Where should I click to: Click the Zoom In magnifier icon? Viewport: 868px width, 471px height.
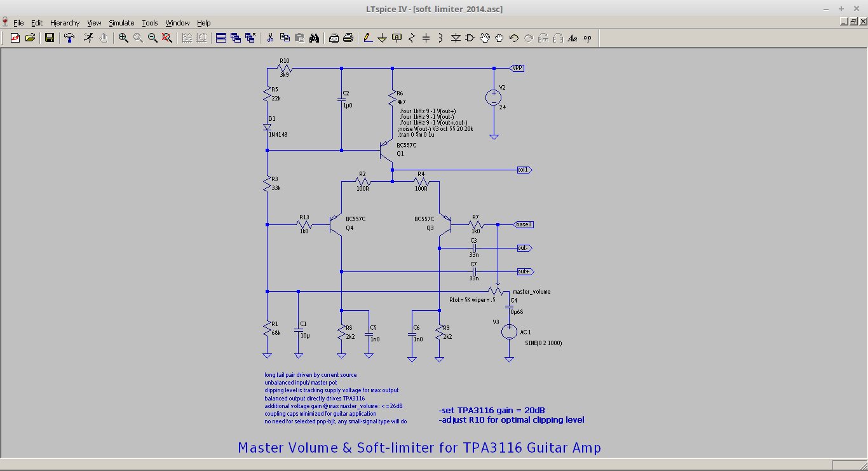tap(123, 38)
